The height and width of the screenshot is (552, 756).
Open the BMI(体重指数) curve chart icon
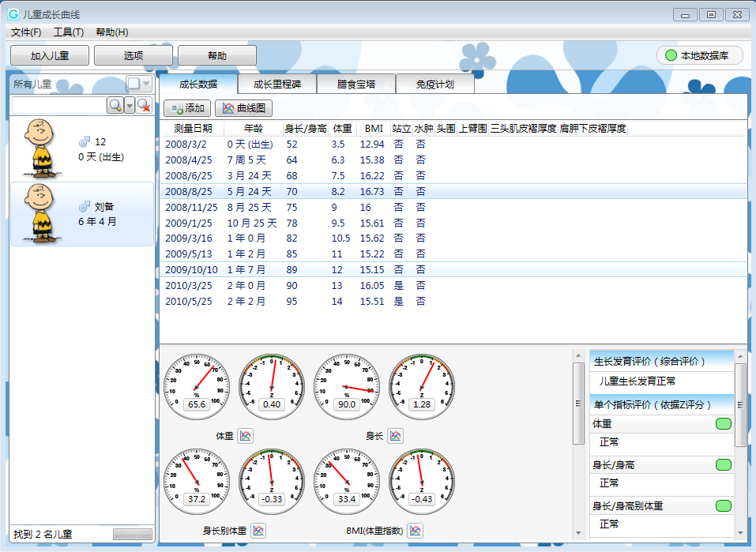[416, 531]
